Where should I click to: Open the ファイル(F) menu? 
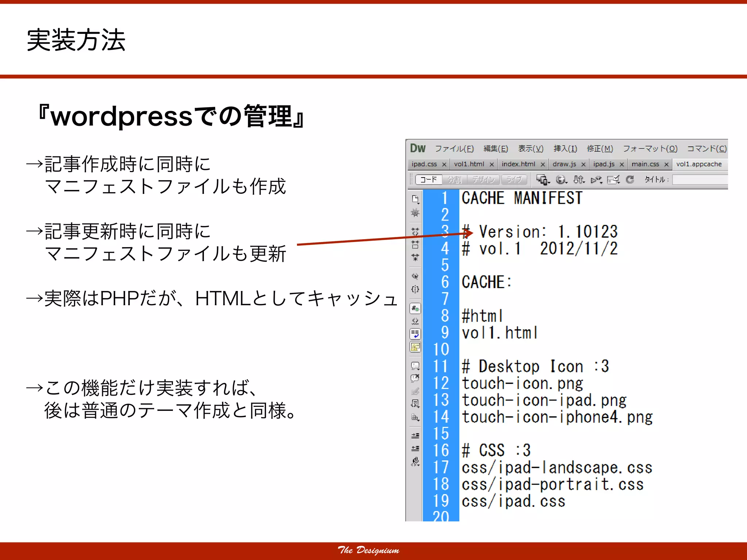[454, 148]
